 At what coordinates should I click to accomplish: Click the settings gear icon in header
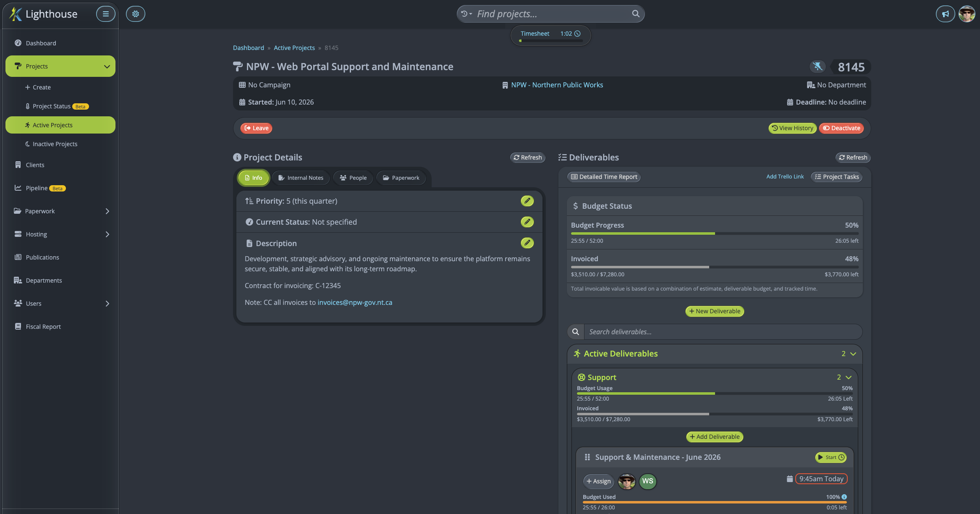[135, 14]
